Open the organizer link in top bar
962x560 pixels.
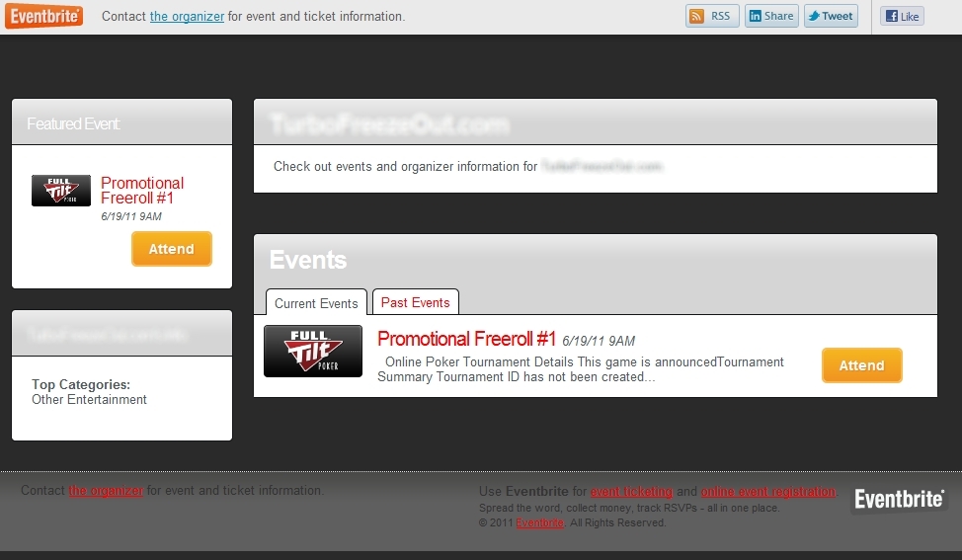click(187, 17)
